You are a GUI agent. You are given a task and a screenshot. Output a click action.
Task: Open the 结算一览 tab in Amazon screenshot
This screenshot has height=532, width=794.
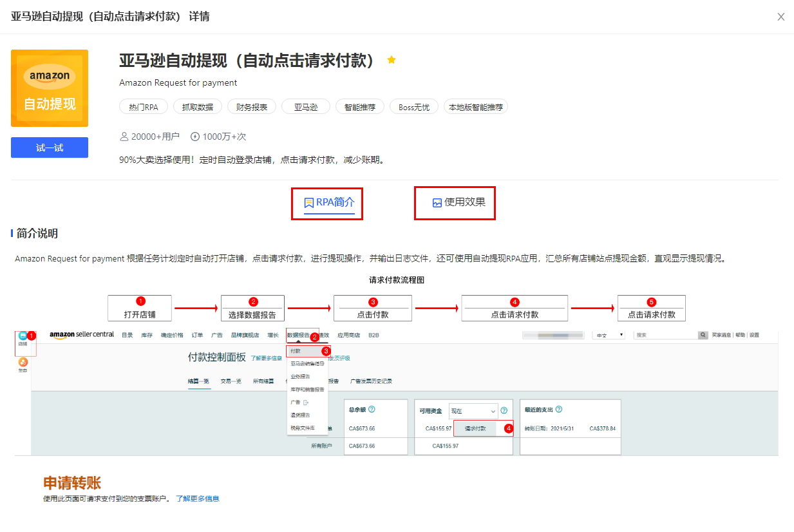tap(198, 381)
